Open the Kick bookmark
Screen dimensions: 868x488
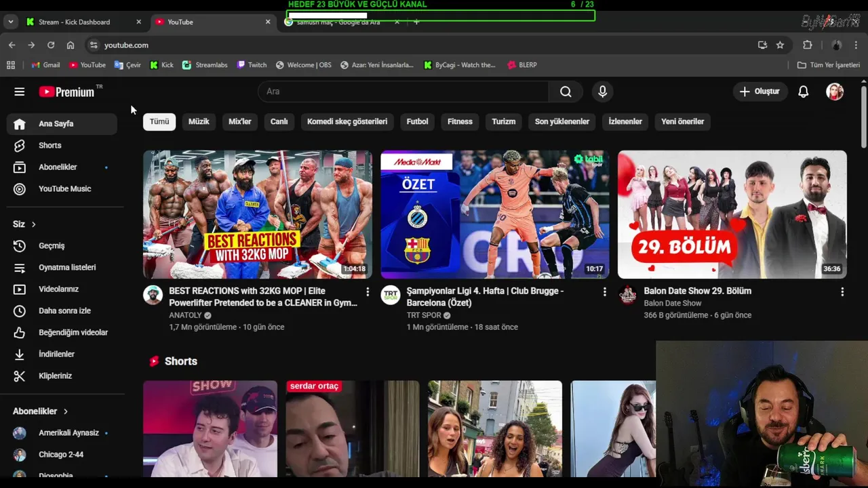pos(161,65)
